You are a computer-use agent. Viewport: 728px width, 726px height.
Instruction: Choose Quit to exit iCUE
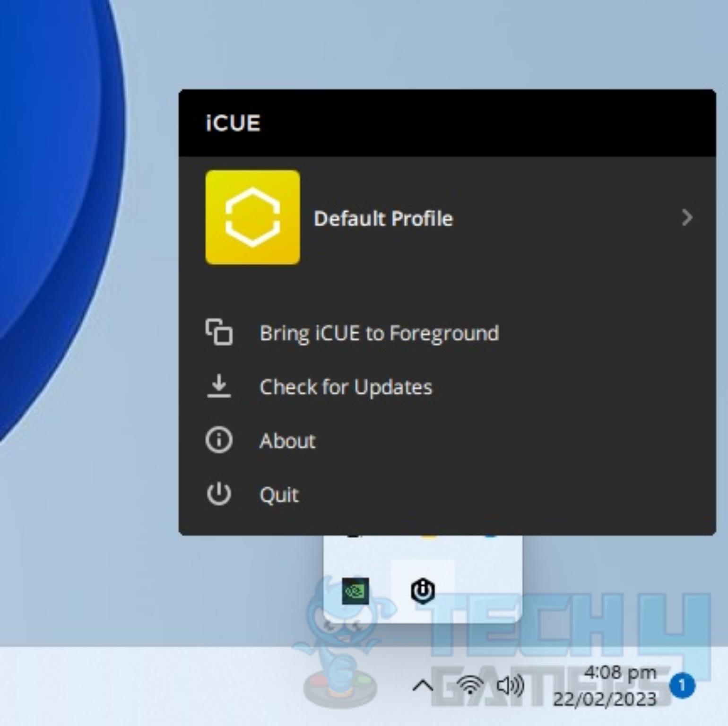pyautogui.click(x=279, y=495)
